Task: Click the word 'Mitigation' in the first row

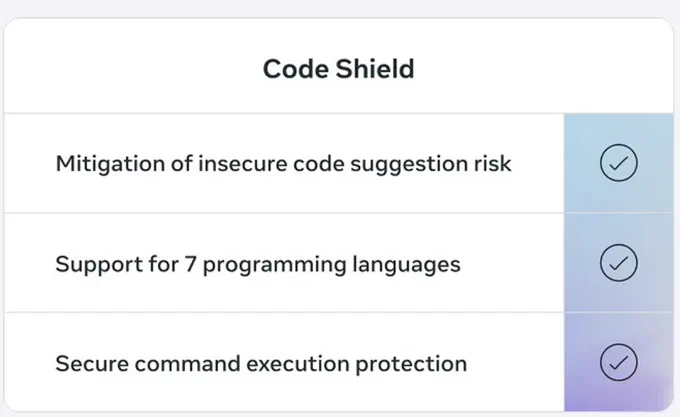Action: (x=110, y=164)
